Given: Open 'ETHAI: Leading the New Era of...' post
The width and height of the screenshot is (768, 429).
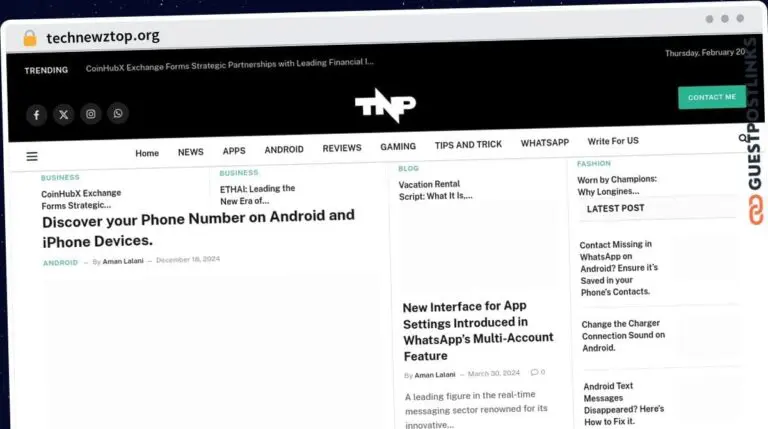Looking at the screenshot, I should tap(257, 194).
